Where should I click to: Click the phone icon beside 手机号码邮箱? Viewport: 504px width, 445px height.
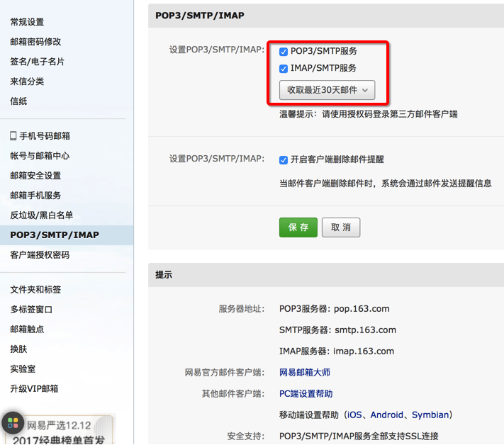click(x=13, y=136)
